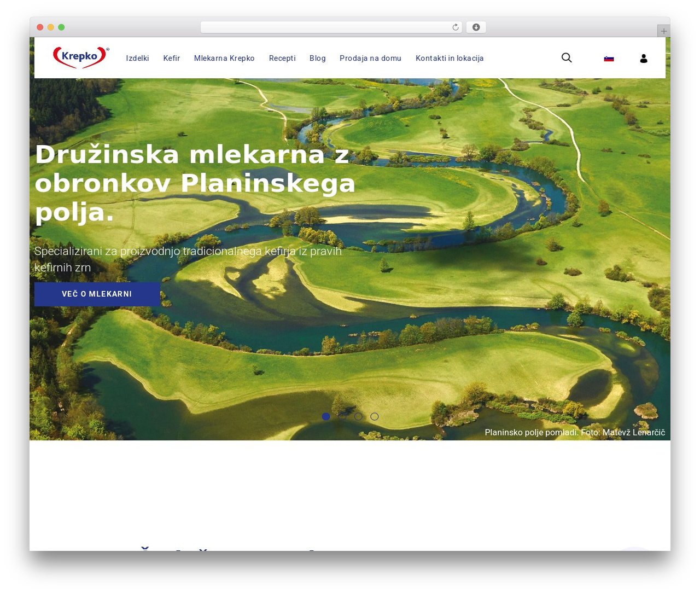Select the fourth slider dot
700x593 pixels.
pyautogui.click(x=375, y=416)
